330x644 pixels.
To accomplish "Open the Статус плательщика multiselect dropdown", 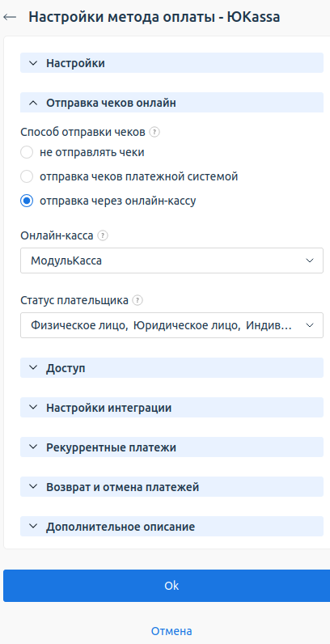I will point(171,325).
